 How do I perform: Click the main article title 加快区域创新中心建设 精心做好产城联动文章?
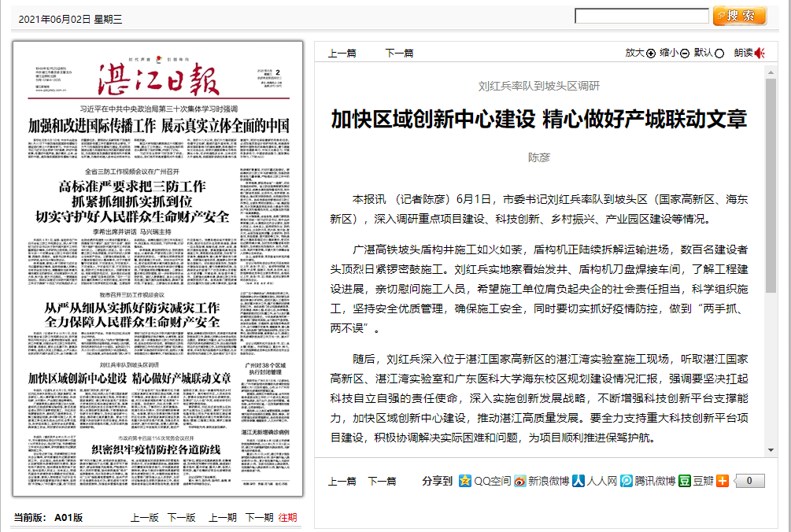539,120
